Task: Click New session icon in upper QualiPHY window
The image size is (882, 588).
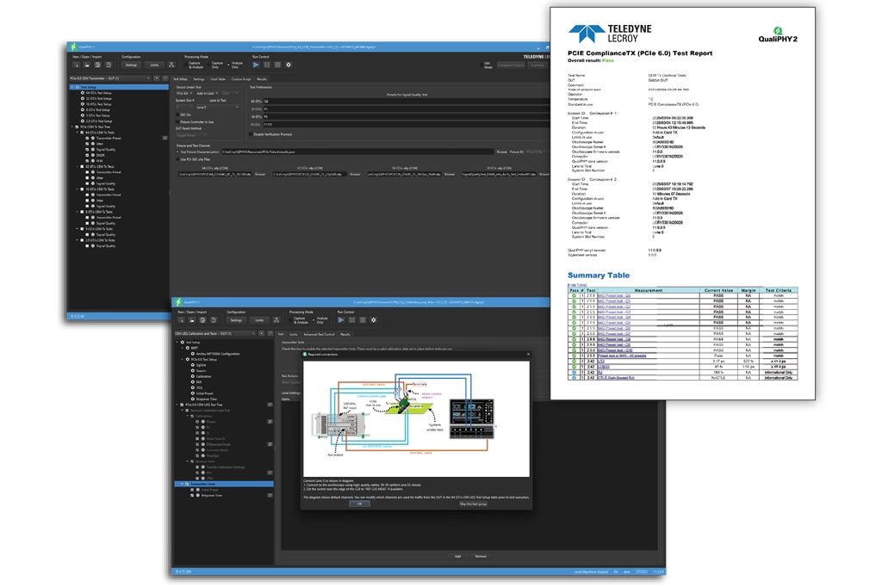Action: pyautogui.click(x=76, y=65)
